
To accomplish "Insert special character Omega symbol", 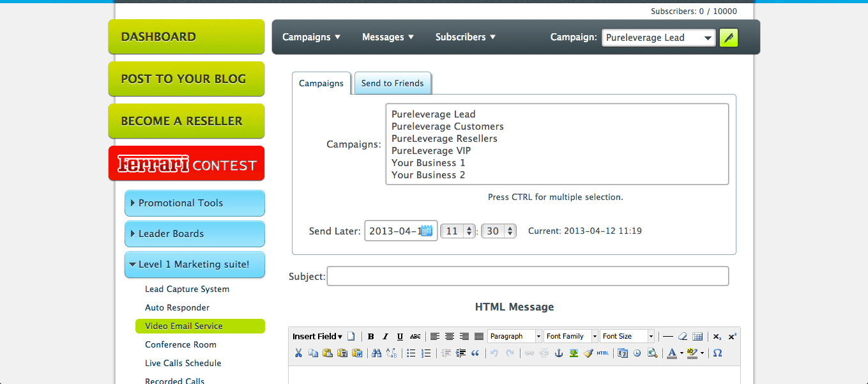I will tap(717, 353).
